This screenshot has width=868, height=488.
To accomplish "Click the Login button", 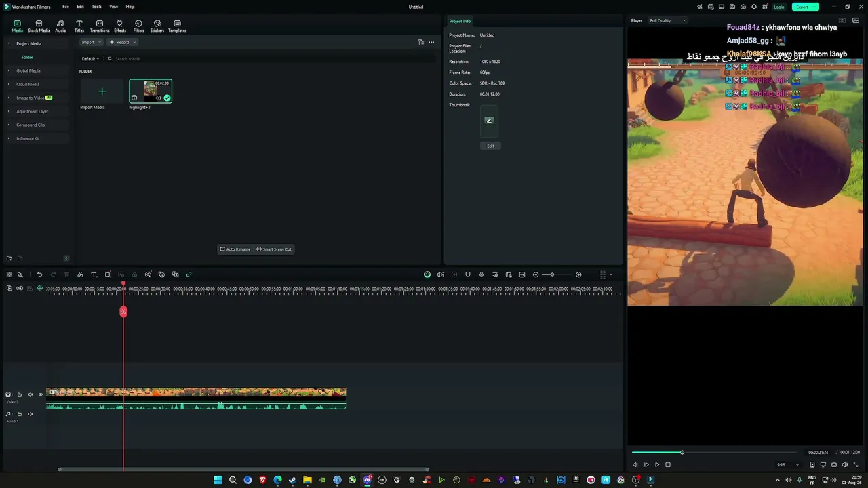I will pos(779,7).
